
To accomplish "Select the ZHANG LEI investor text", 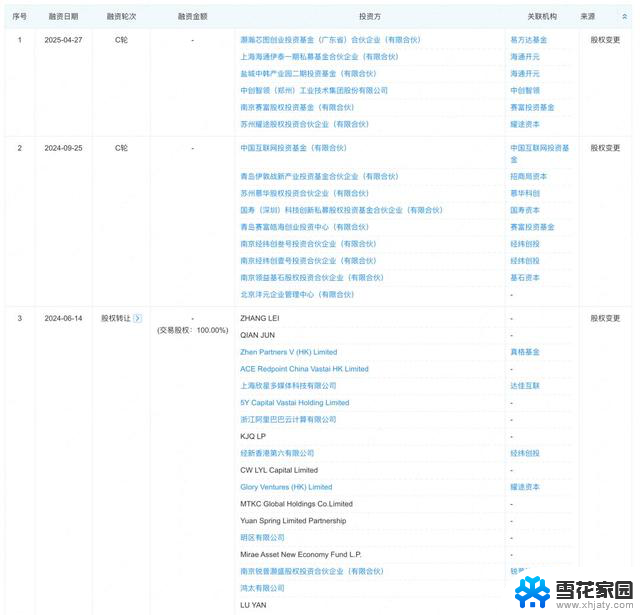I will (x=260, y=318).
